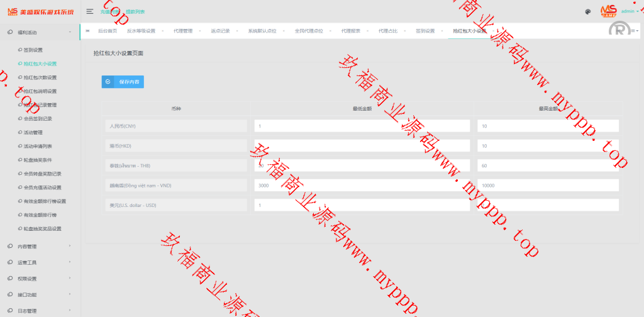Open the 提款列表 link in header
The width and height of the screenshot is (644, 317).
click(x=135, y=12)
